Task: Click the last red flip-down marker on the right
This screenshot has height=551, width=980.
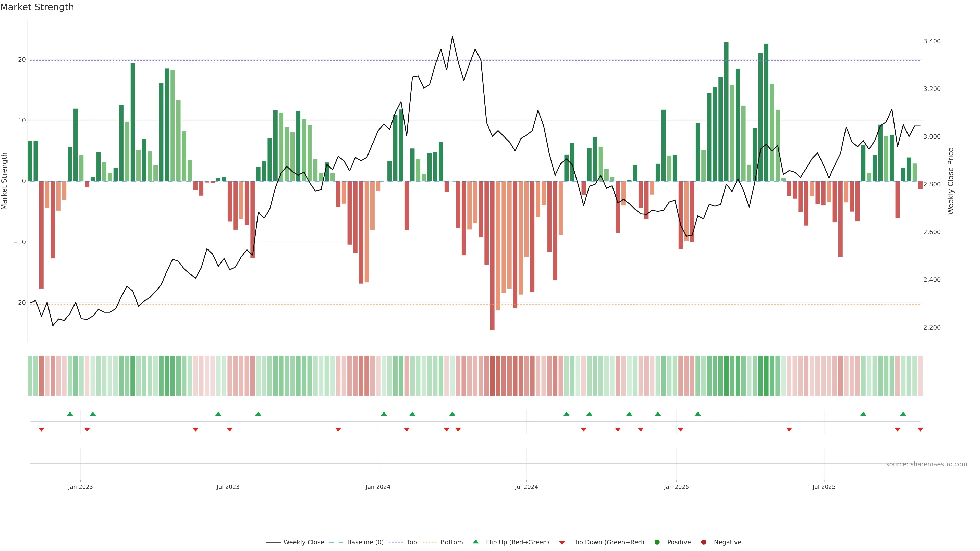Action: pyautogui.click(x=920, y=429)
